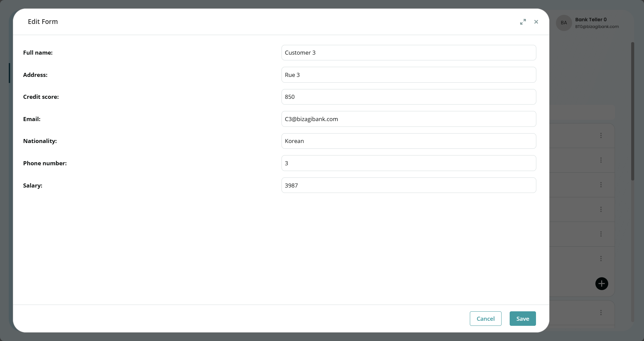Cancel the form edits
644x341 pixels.
(485, 319)
